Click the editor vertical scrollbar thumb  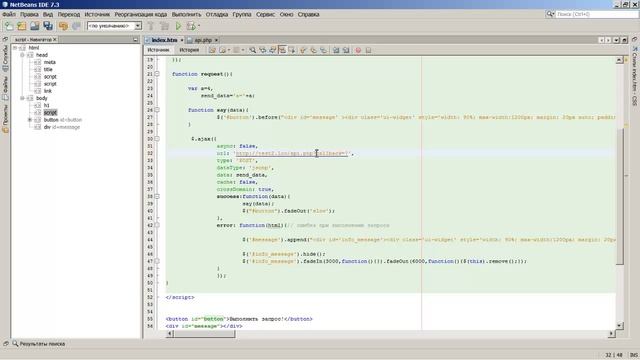click(x=620, y=196)
